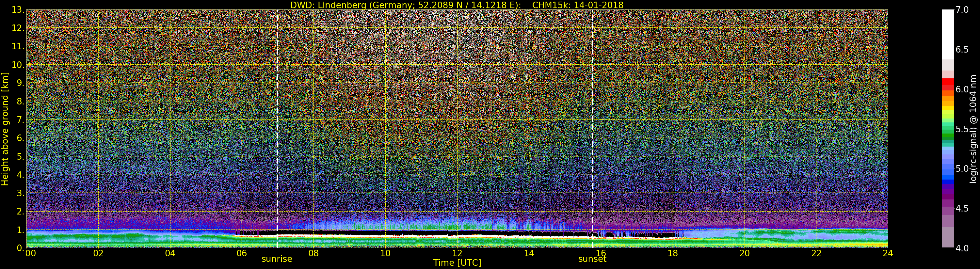Click the colorbar value '6.5'

[x=962, y=50]
